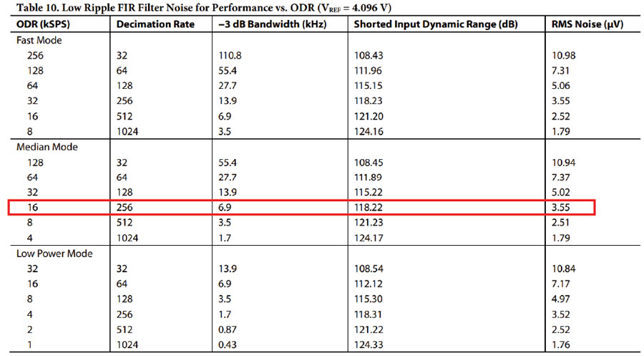Click 'Shorted Input Dynamic Range (dB)' header

pos(436,24)
